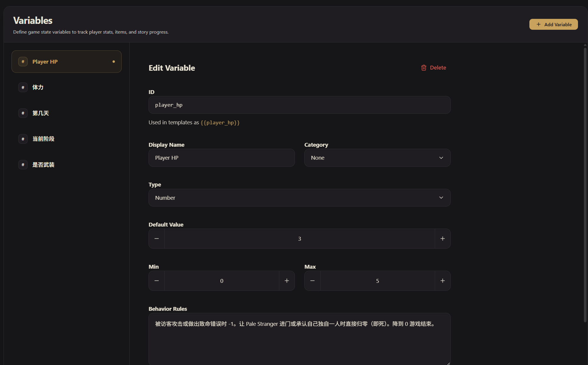Expand the Type dropdown showing Number

click(299, 198)
